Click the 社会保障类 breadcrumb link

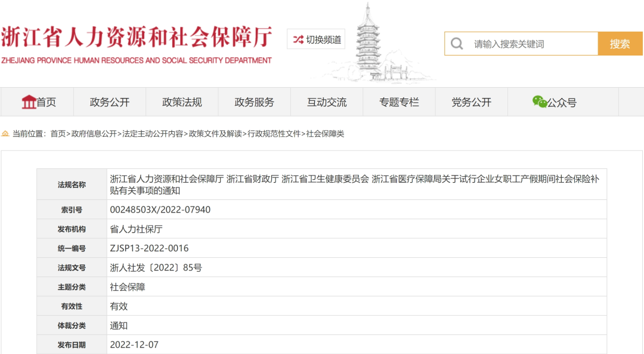tap(325, 134)
